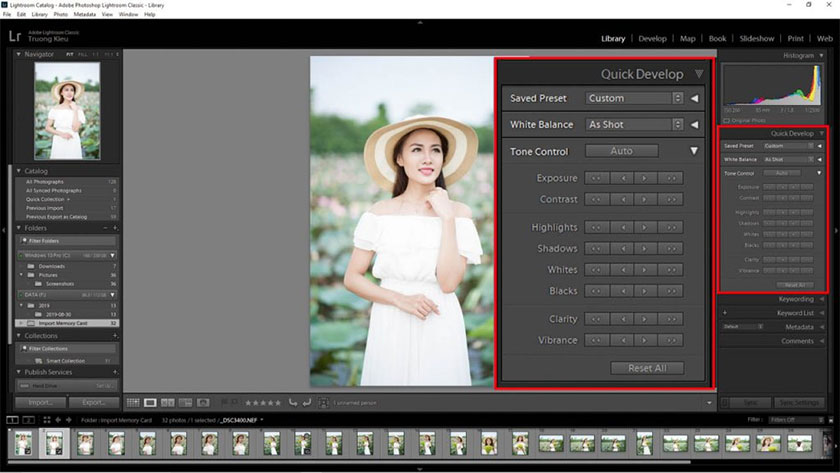This screenshot has height=473, width=840.
Task: Switch to Compare view in the toolbar
Action: [x=168, y=402]
